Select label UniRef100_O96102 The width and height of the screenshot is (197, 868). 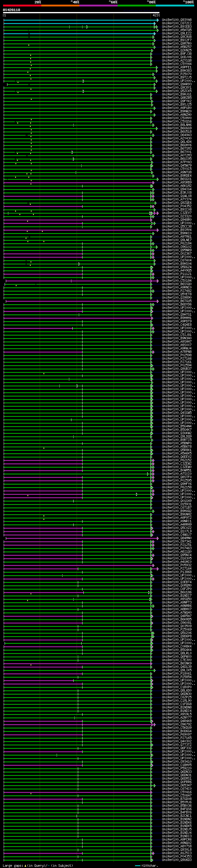[177, 247]
